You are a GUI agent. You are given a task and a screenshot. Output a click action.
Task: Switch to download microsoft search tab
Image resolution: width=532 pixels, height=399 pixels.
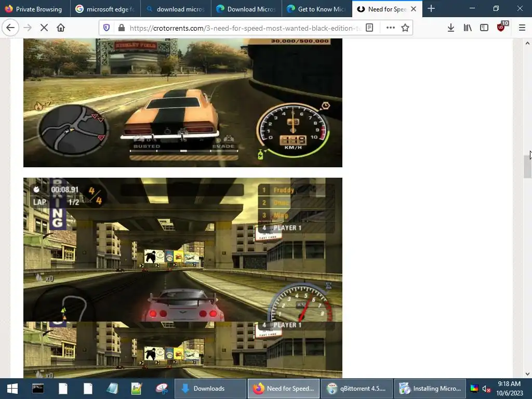(x=176, y=9)
